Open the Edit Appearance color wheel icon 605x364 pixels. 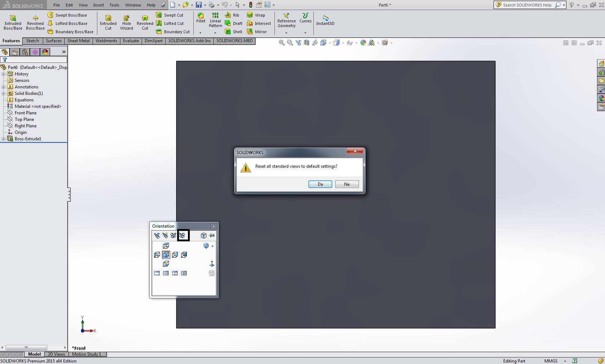(x=363, y=43)
